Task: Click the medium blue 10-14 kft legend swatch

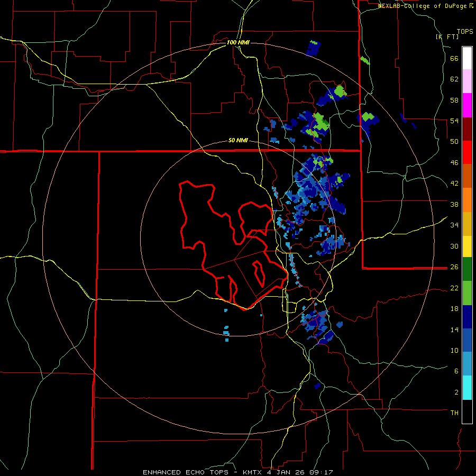Action: point(467,340)
